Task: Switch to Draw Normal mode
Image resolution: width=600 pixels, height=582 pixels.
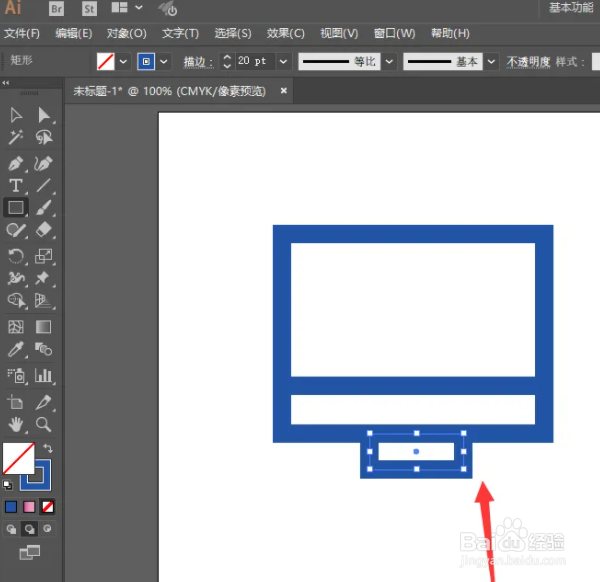Action: [x=11, y=529]
